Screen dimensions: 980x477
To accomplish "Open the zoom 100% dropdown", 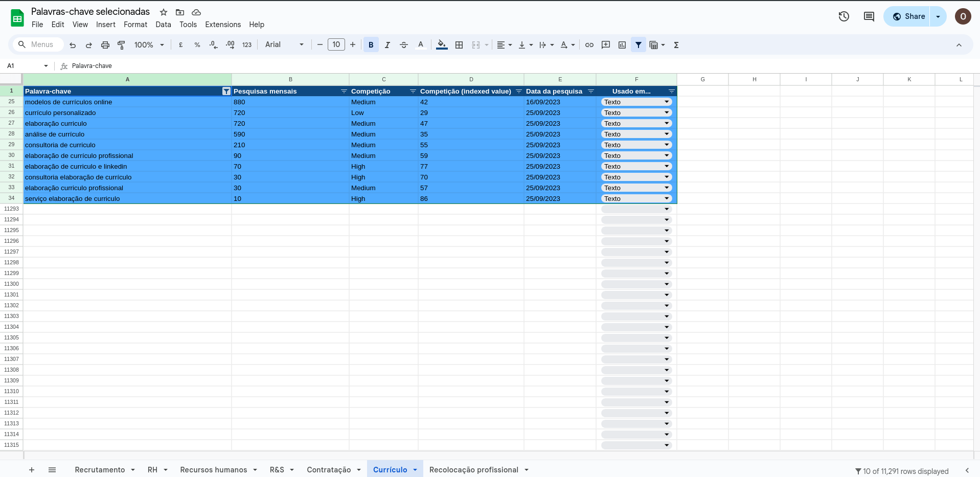I will coord(149,45).
